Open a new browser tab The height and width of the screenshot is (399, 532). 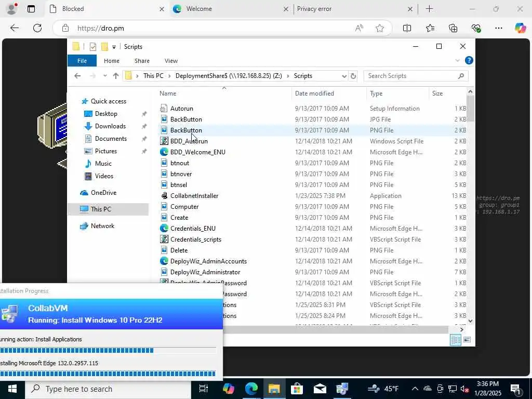point(429,9)
